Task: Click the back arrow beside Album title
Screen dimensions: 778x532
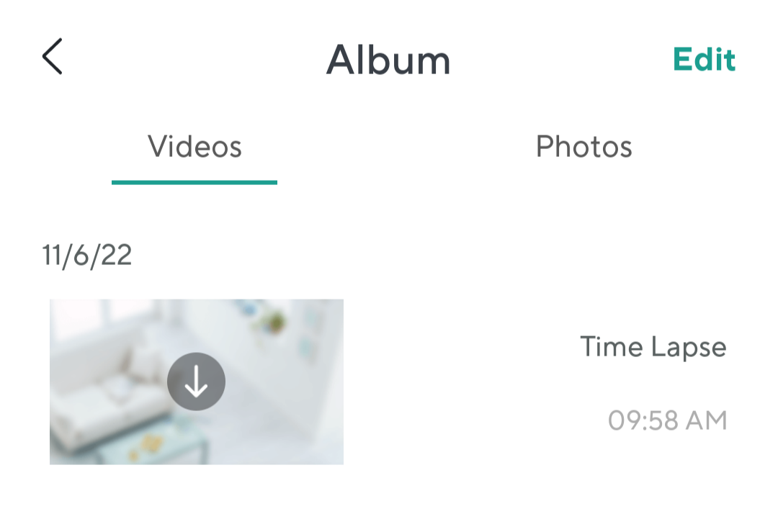Action: click(52, 57)
